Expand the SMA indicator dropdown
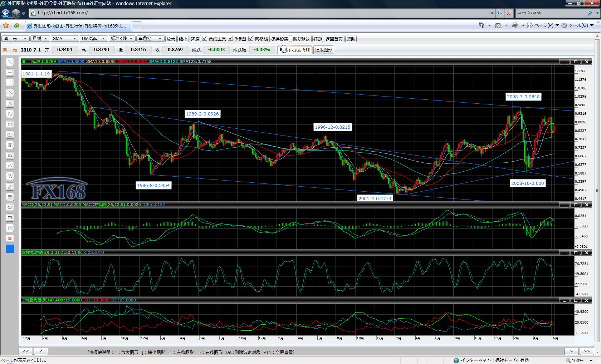This screenshot has height=364, width=601. 64,39
